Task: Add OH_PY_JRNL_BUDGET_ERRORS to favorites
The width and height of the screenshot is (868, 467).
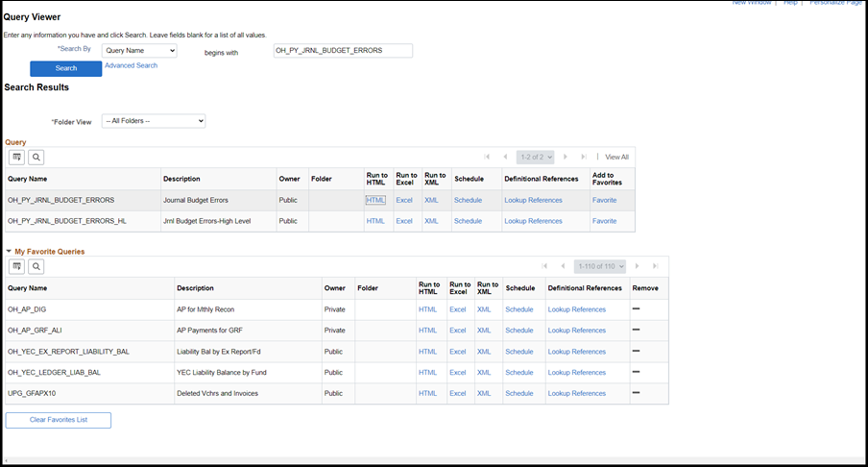Action: 605,200
